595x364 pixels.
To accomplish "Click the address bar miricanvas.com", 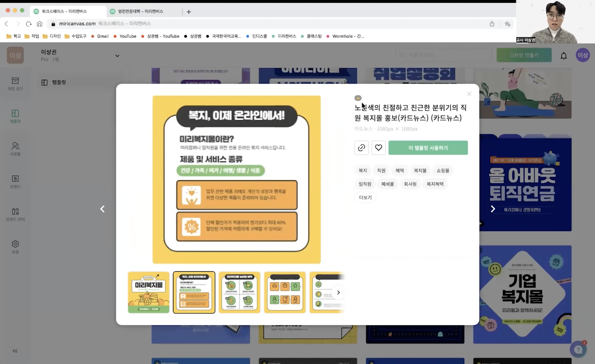I will coord(266,24).
